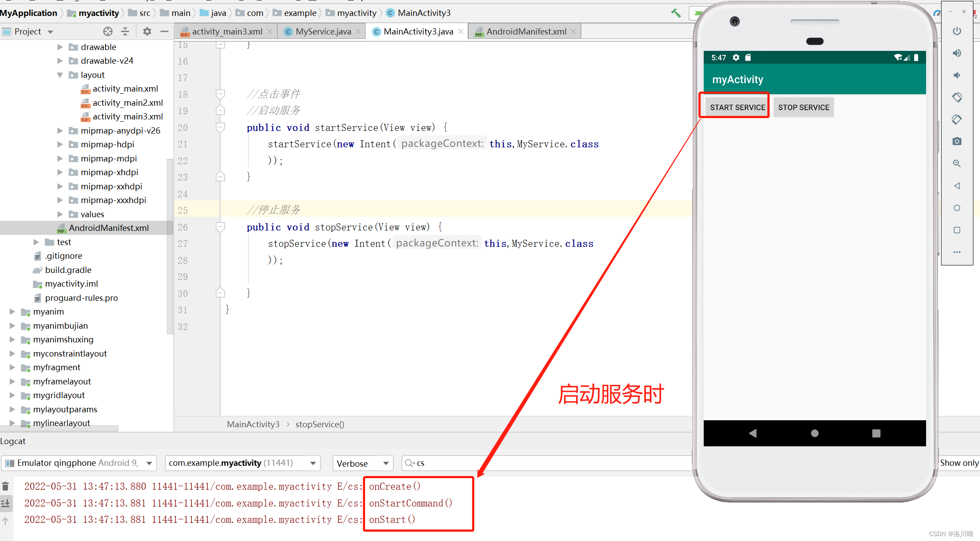Open the Verbose log level dropdown

[x=362, y=463]
